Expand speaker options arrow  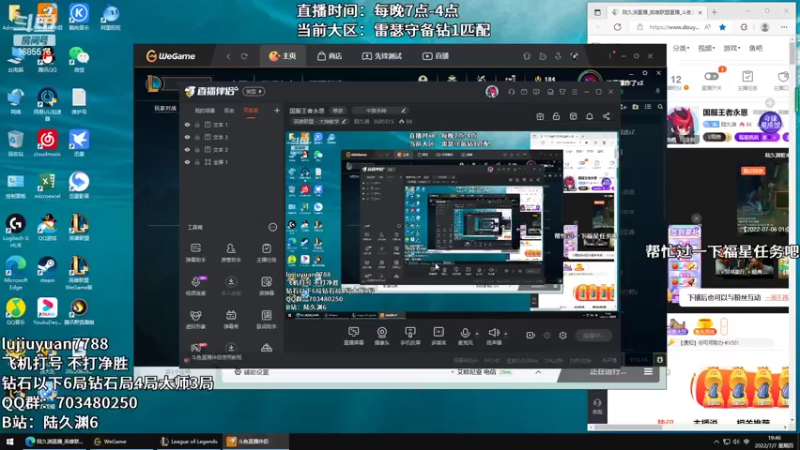pyautogui.click(x=506, y=334)
